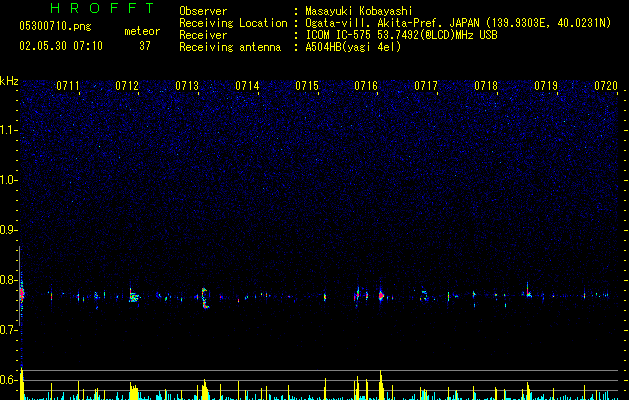
Task: Click the 0.9 kHz frequency axis label
Action: pos(8,230)
